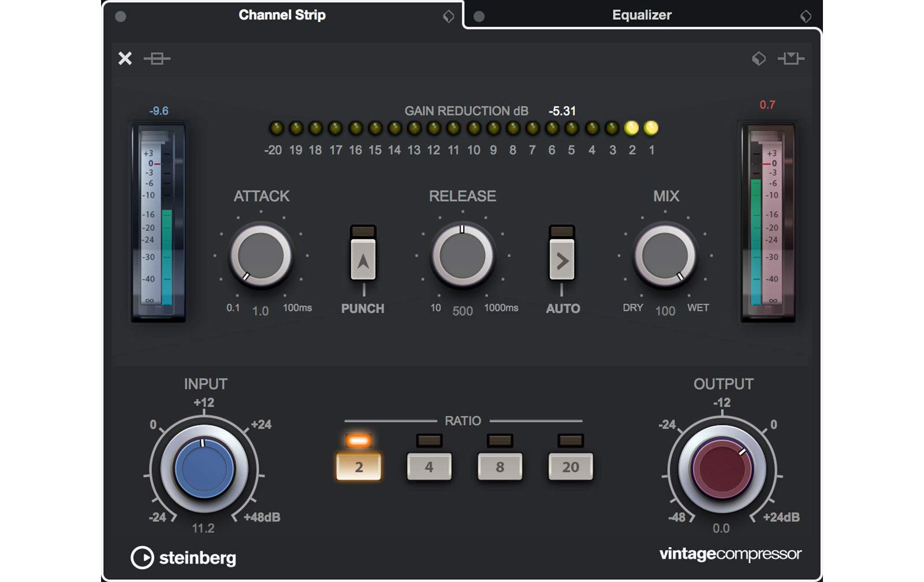
Task: Click the GAIN REDUCTION value display showing -5.31
Action: [561, 110]
